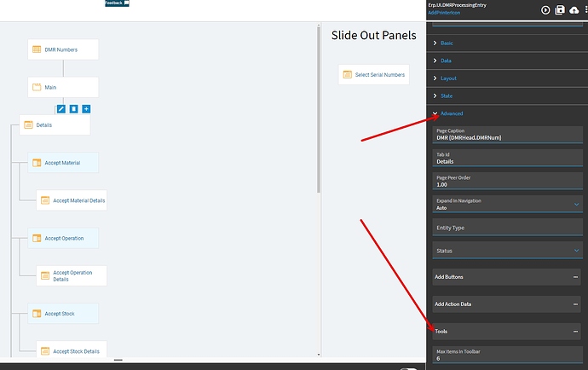Collapse the Add Buttons group
The image size is (588, 370).
point(575,277)
